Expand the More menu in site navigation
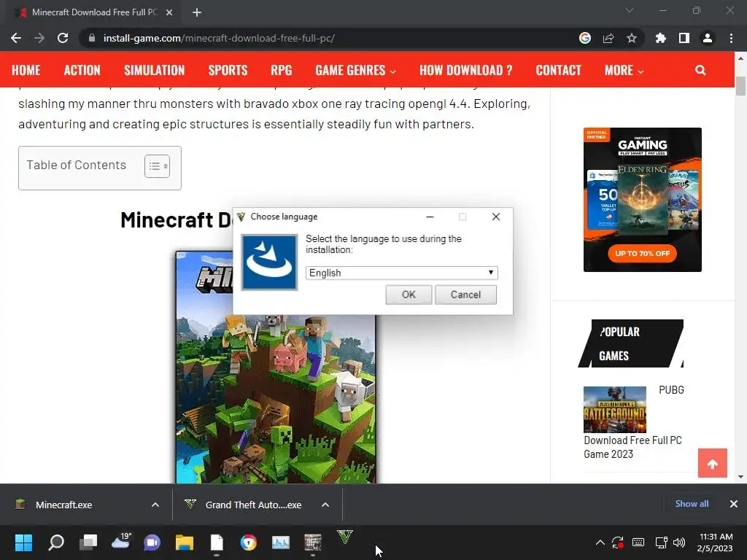Image resolution: width=747 pixels, height=560 pixels. click(624, 71)
